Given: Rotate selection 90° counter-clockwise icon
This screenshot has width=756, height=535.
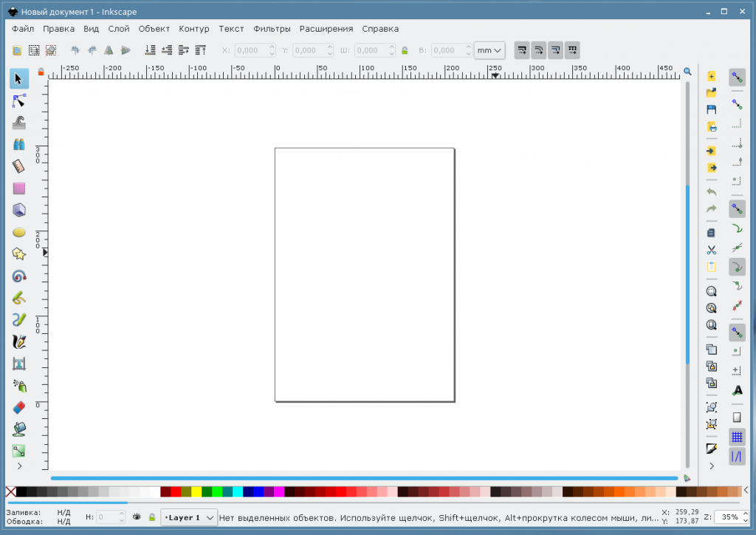Looking at the screenshot, I should click(x=75, y=50).
